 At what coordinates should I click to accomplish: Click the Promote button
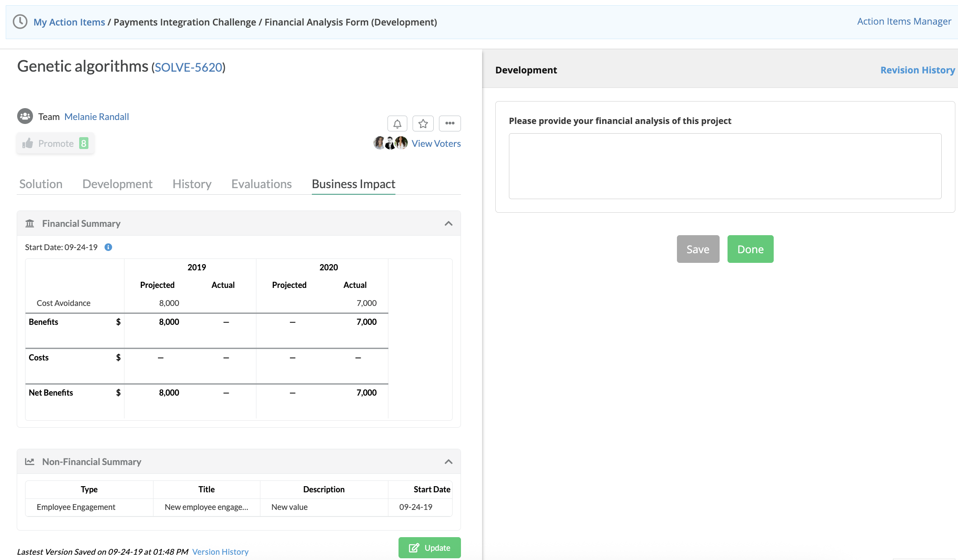pos(55,143)
